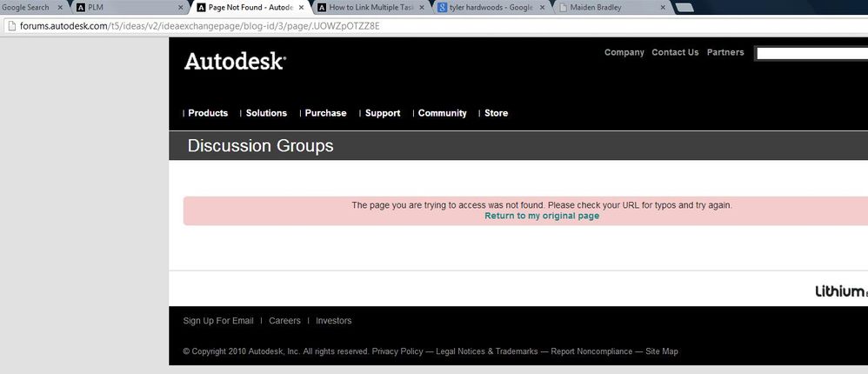Image resolution: width=868 pixels, height=374 pixels.
Task: Open the Investors footer link
Action: tap(333, 320)
